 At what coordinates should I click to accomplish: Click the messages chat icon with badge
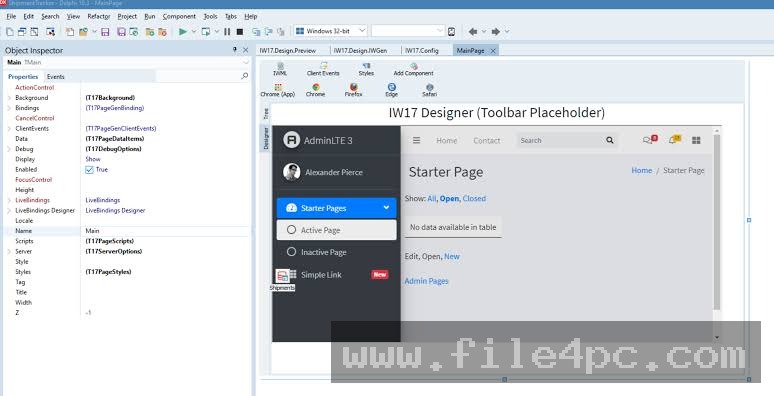(650, 140)
